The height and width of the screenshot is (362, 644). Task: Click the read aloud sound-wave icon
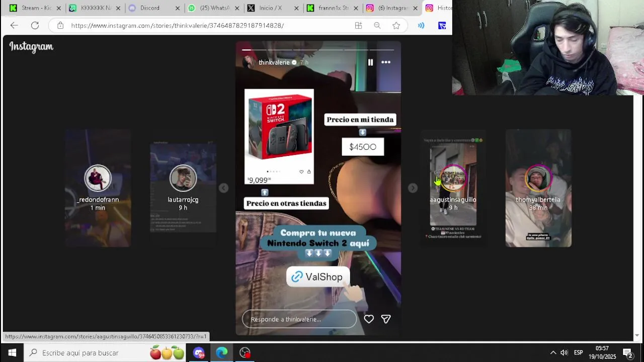point(421,25)
